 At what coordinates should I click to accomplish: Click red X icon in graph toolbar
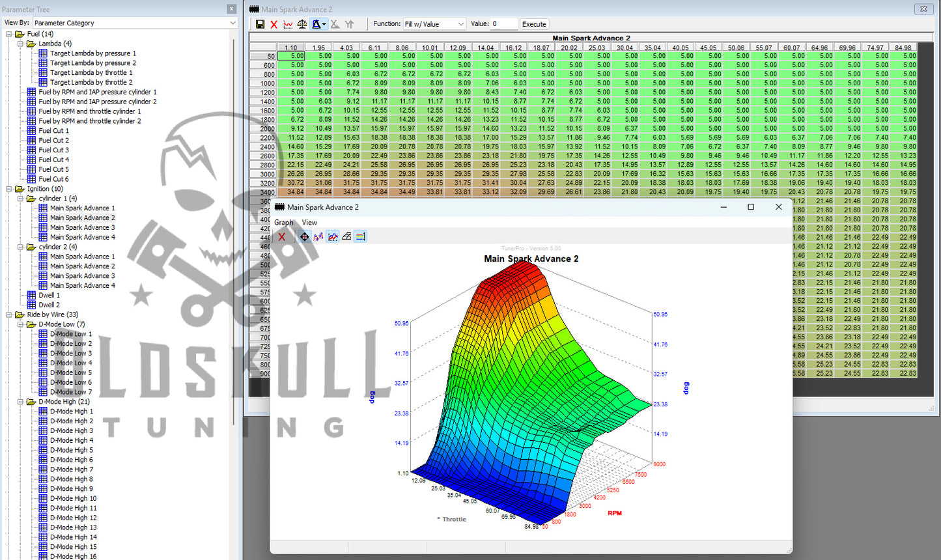click(x=282, y=236)
